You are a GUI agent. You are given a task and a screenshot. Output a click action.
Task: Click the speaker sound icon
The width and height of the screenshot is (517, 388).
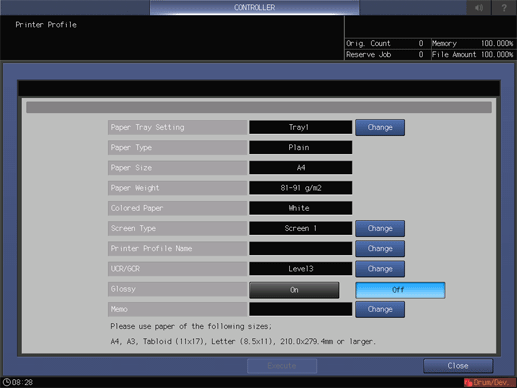[479, 7]
